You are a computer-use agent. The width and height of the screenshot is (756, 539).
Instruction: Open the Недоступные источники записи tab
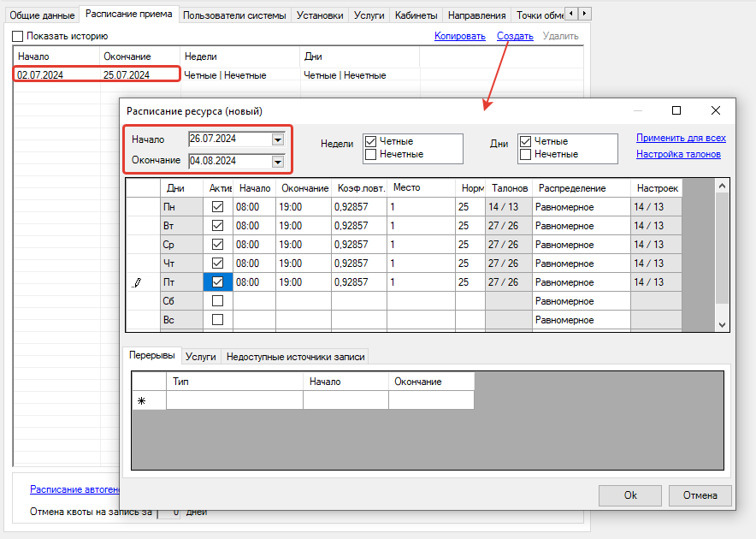(296, 357)
